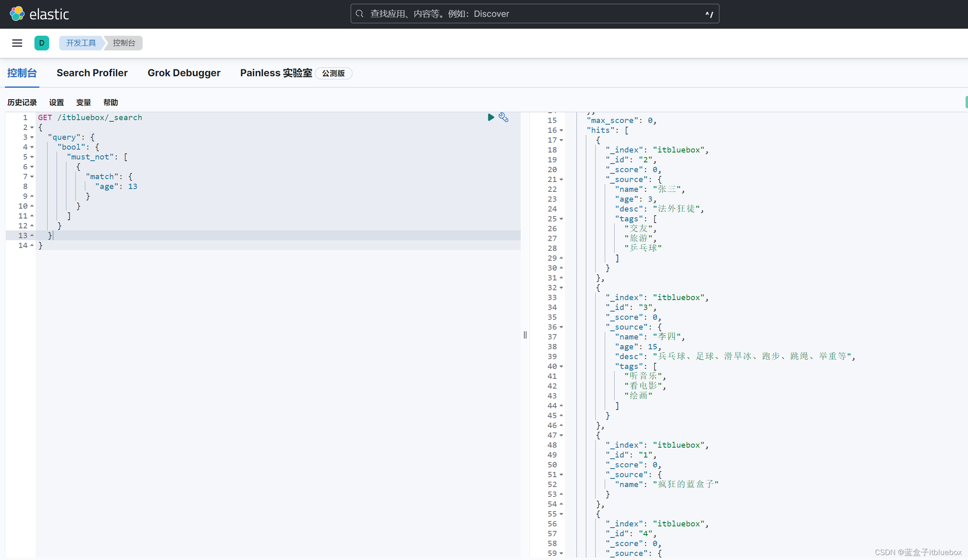Expand the 变量 variables panel
968x560 pixels.
tap(83, 102)
